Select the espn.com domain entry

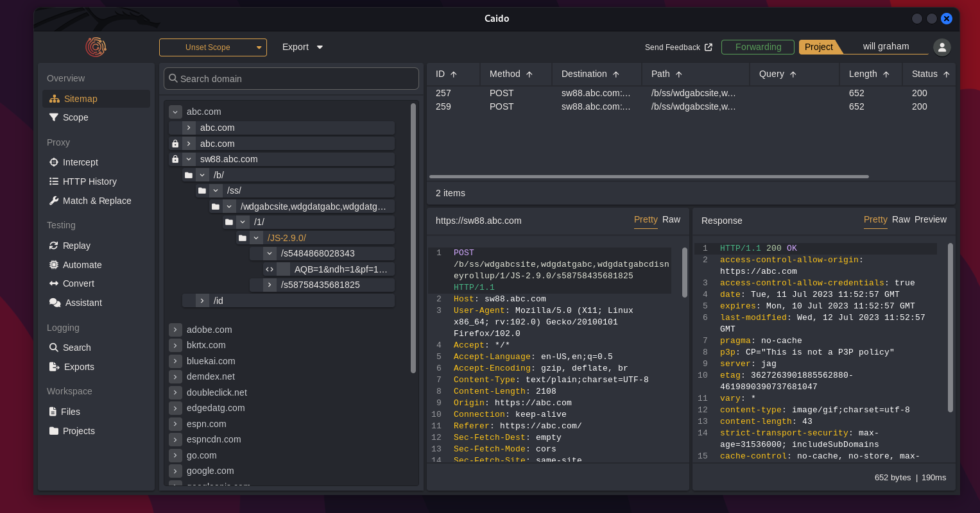[x=206, y=424]
